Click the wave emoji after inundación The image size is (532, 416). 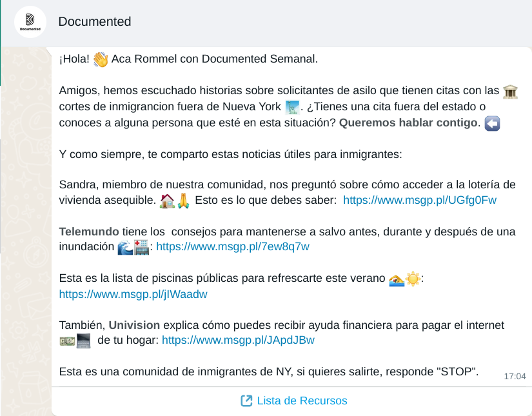[x=125, y=247]
